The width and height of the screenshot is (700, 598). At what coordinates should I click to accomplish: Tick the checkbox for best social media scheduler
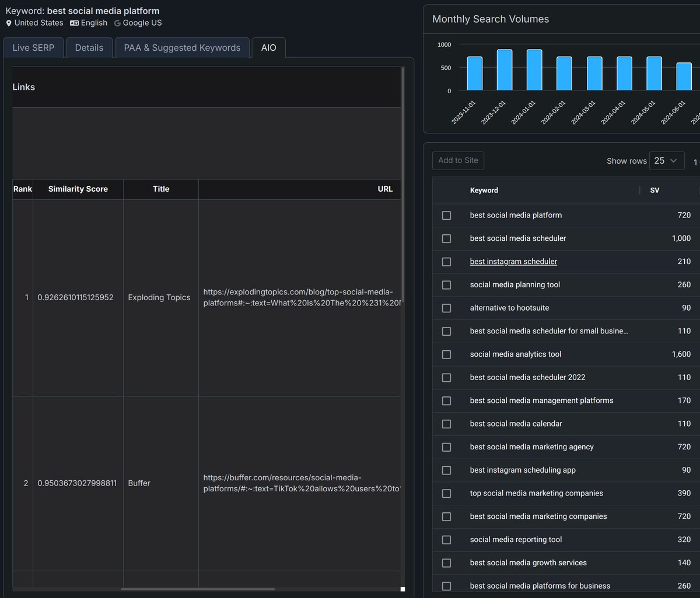[446, 238]
